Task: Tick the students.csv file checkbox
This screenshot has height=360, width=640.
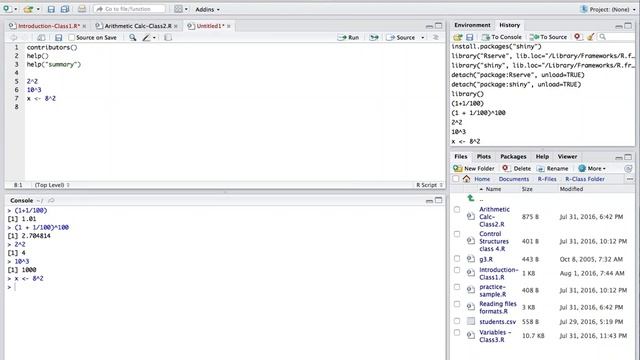Action: (457, 321)
